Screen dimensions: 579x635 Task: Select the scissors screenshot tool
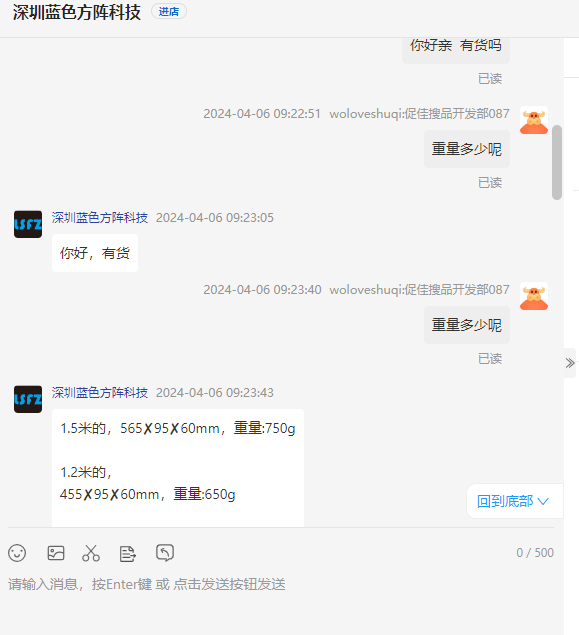pos(91,553)
